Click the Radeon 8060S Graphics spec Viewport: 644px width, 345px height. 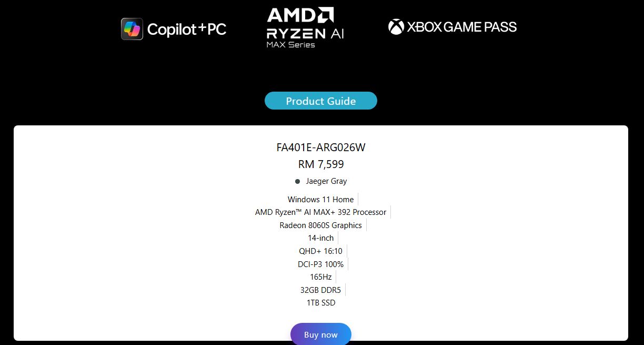click(320, 225)
